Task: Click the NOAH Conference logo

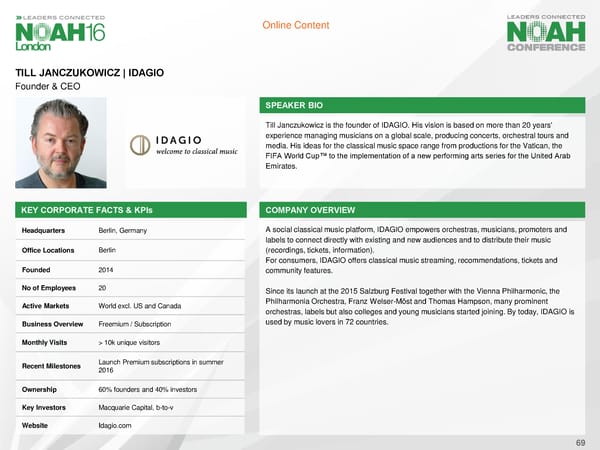Action: pyautogui.click(x=545, y=34)
